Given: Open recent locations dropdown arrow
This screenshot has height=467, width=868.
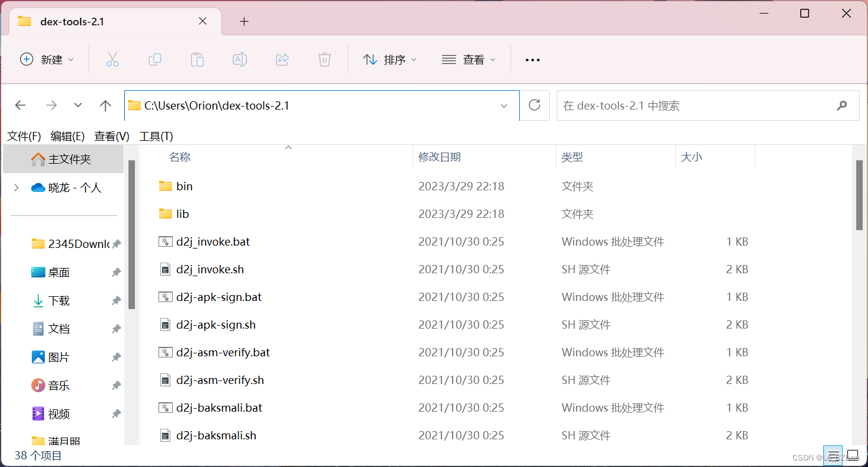Looking at the screenshot, I should (78, 105).
